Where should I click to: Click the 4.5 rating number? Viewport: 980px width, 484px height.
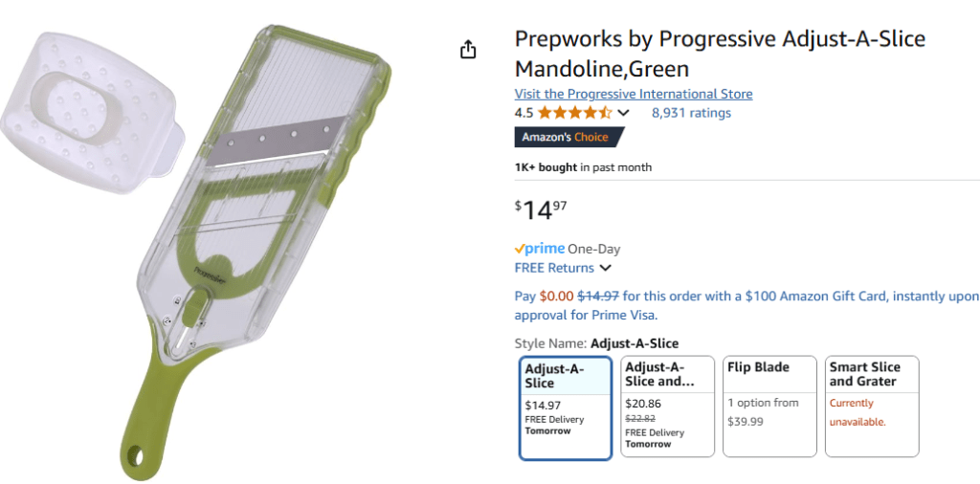click(523, 113)
